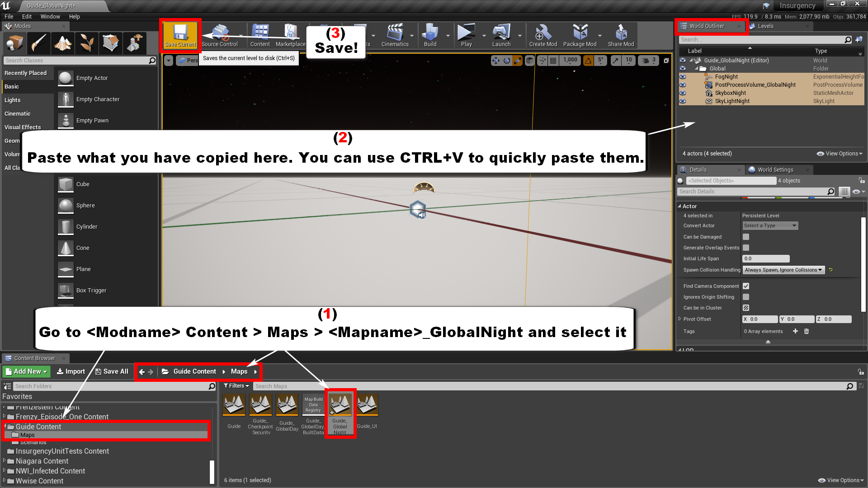Click the Pivot Offset X value field

pyautogui.click(x=760, y=319)
